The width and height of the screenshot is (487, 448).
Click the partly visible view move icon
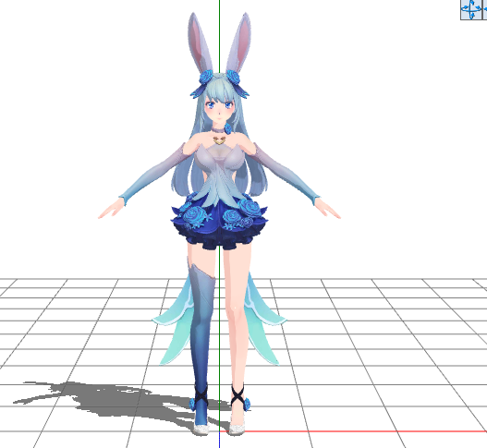pos(484,10)
